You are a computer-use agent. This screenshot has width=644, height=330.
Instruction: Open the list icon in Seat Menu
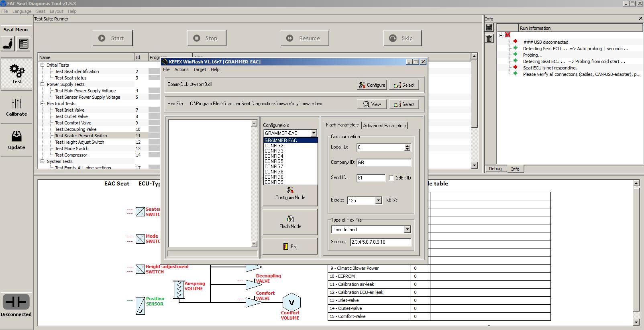point(24,44)
